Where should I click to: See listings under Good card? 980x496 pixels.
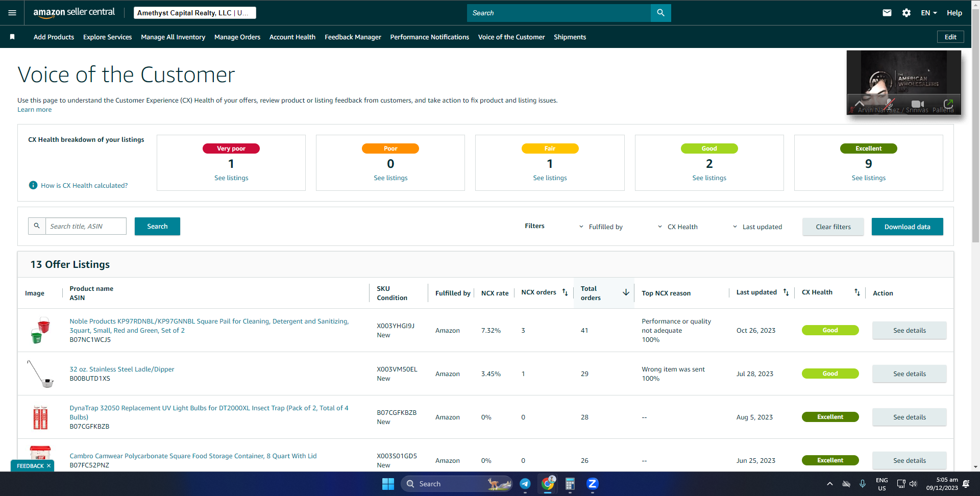[x=709, y=178]
